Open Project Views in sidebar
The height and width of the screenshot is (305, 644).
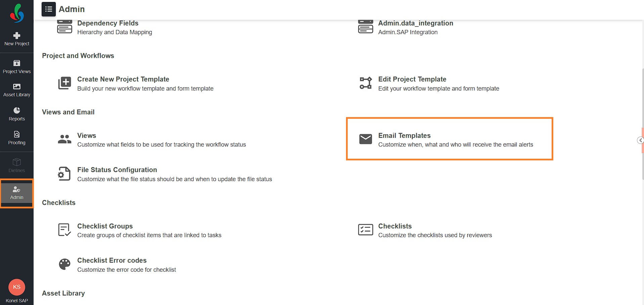click(17, 67)
